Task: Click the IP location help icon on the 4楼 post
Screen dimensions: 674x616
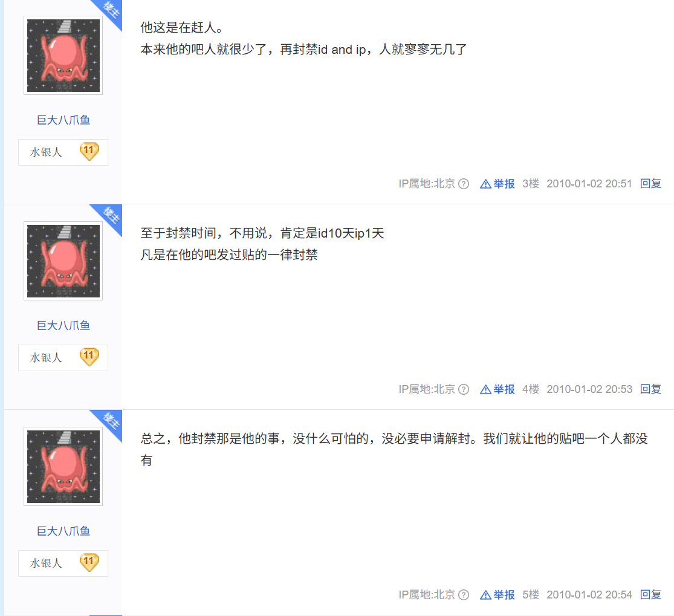Action: 464,389
